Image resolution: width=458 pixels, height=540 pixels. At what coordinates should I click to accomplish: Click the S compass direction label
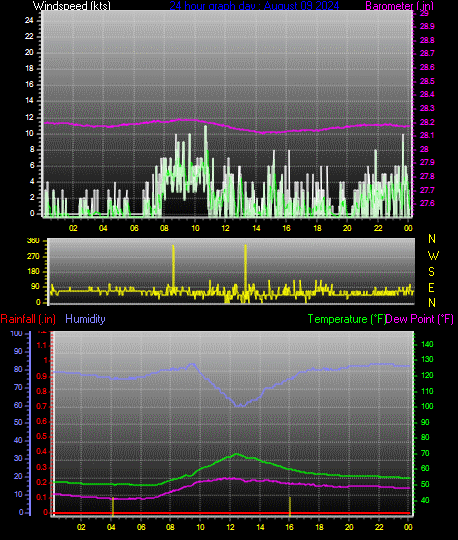(431, 272)
